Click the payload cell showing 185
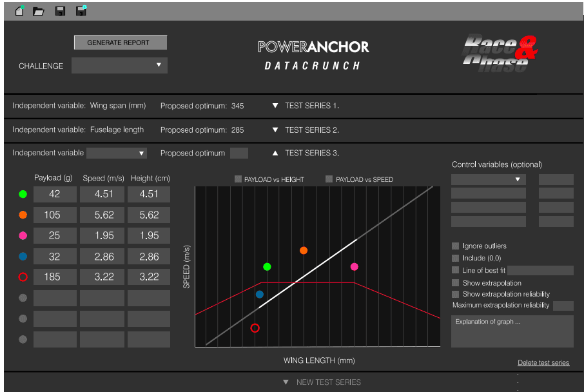Image resolution: width=584 pixels, height=392 pixels. coord(55,277)
